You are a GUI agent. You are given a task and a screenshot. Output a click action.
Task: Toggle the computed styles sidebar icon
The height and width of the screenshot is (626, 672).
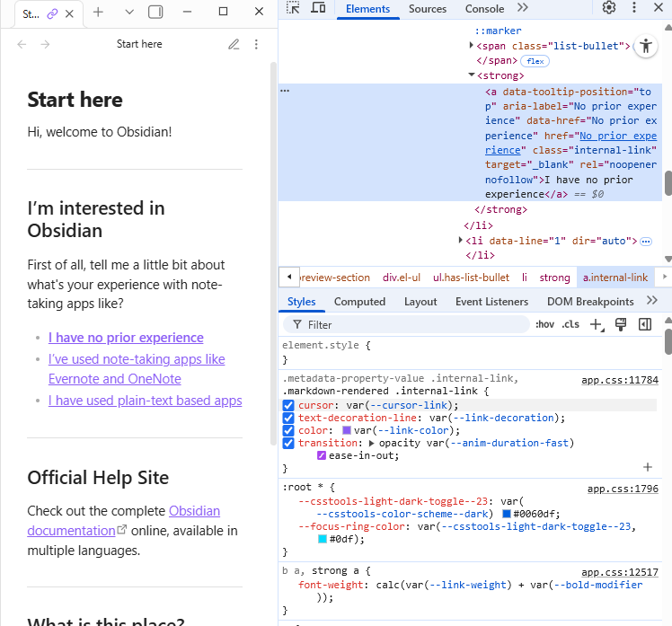click(644, 325)
